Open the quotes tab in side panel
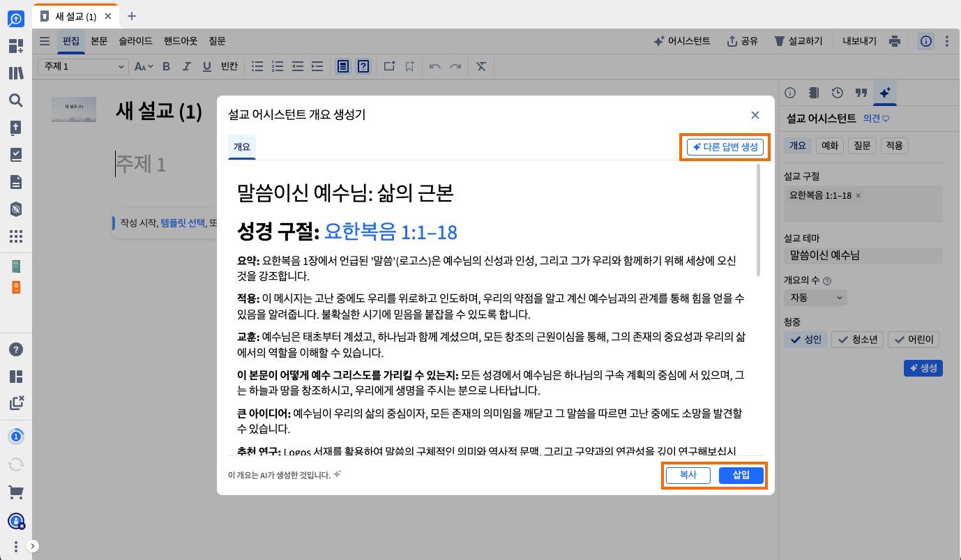 pos(861,92)
